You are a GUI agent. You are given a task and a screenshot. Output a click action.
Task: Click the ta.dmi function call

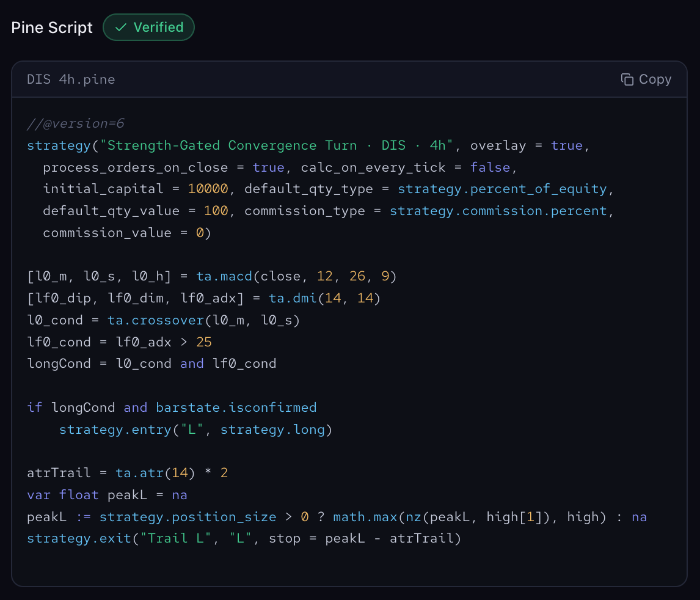point(324,298)
